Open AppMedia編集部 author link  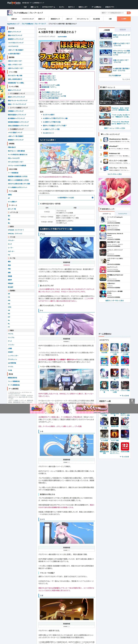coord(62,36)
